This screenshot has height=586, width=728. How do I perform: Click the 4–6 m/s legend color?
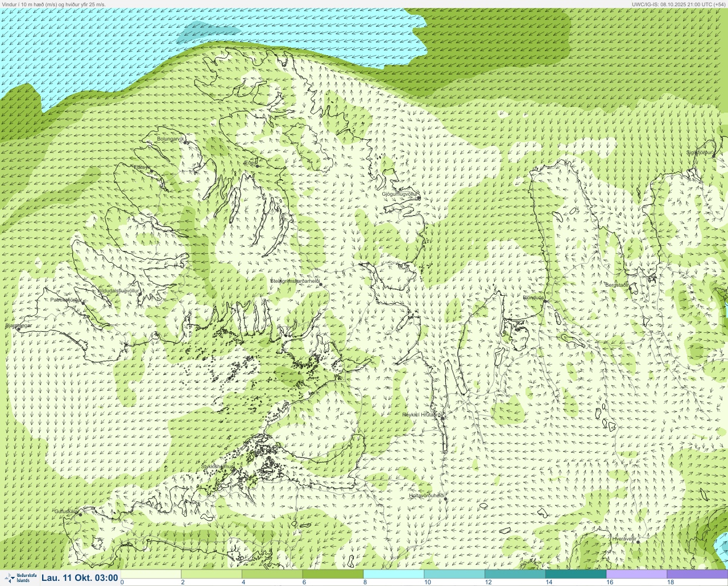(272, 574)
